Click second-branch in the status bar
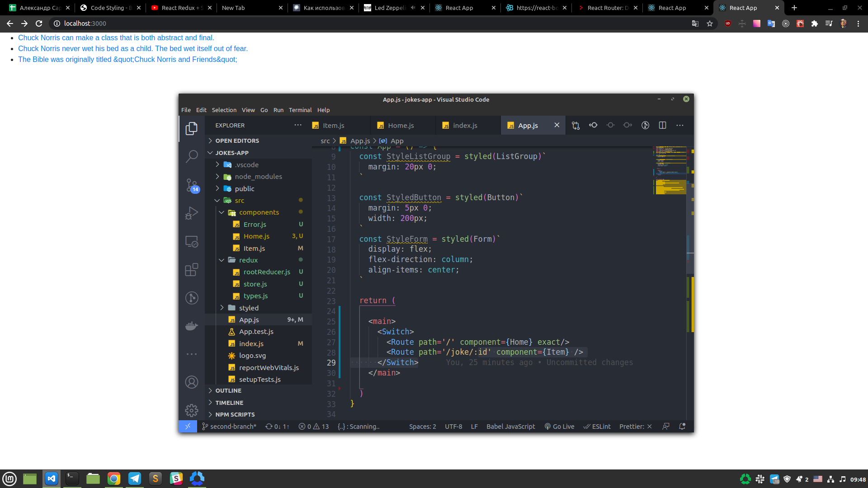868x488 pixels. pos(229,427)
